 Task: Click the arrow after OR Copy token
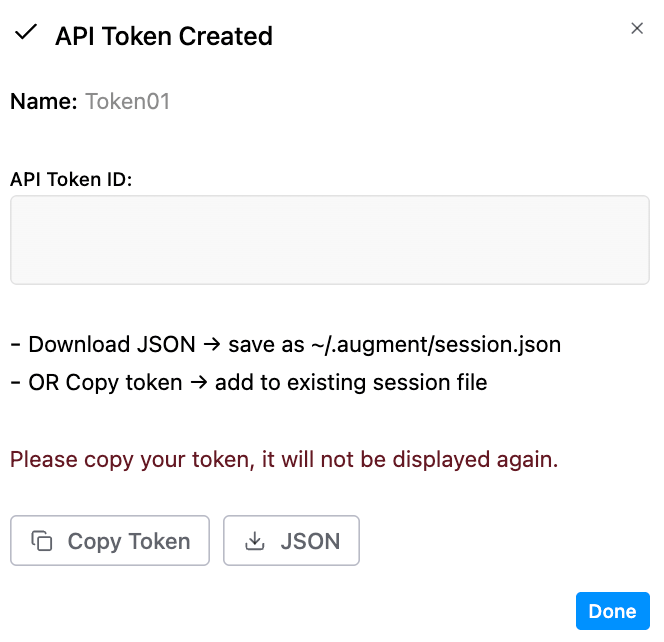point(199,382)
